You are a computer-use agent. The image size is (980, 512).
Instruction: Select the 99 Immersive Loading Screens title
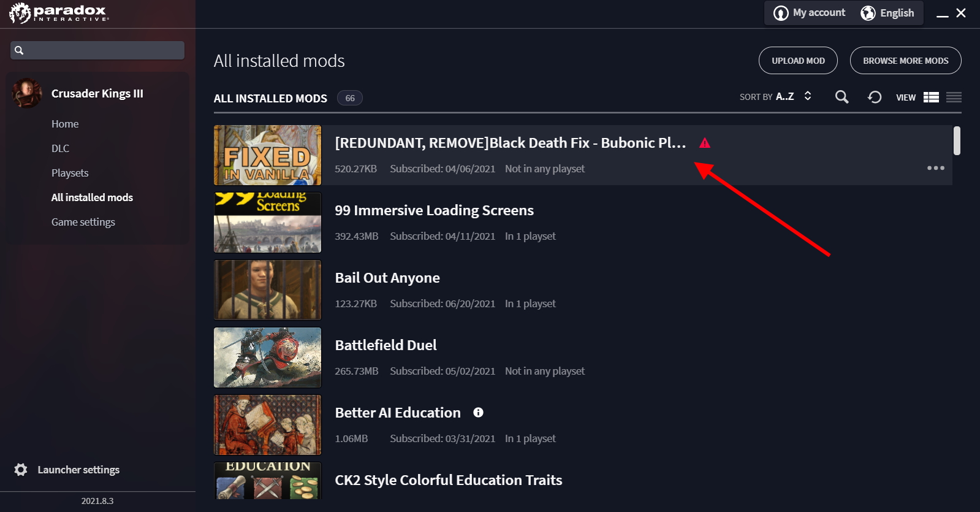434,210
